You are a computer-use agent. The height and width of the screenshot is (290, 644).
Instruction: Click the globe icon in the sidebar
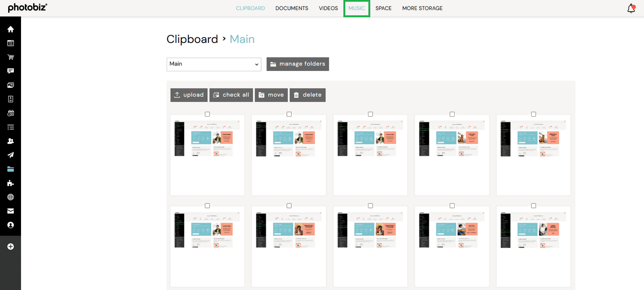pyautogui.click(x=11, y=197)
